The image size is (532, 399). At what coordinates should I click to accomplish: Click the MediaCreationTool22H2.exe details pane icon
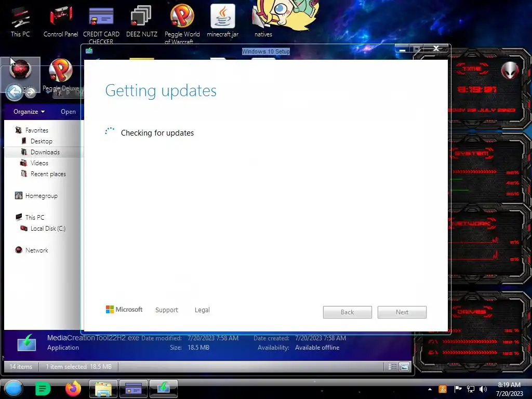(27, 343)
